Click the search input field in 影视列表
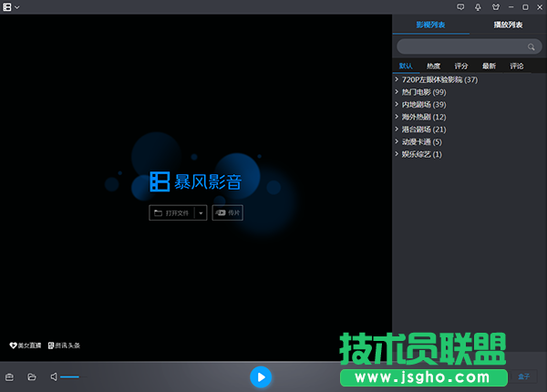The image size is (547, 392). (462, 46)
